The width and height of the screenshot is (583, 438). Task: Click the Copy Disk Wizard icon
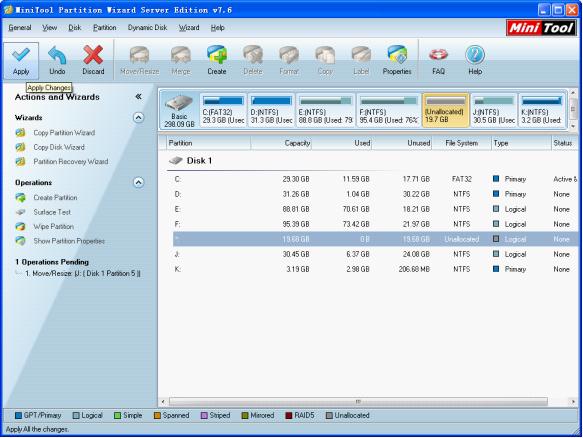[x=20, y=147]
